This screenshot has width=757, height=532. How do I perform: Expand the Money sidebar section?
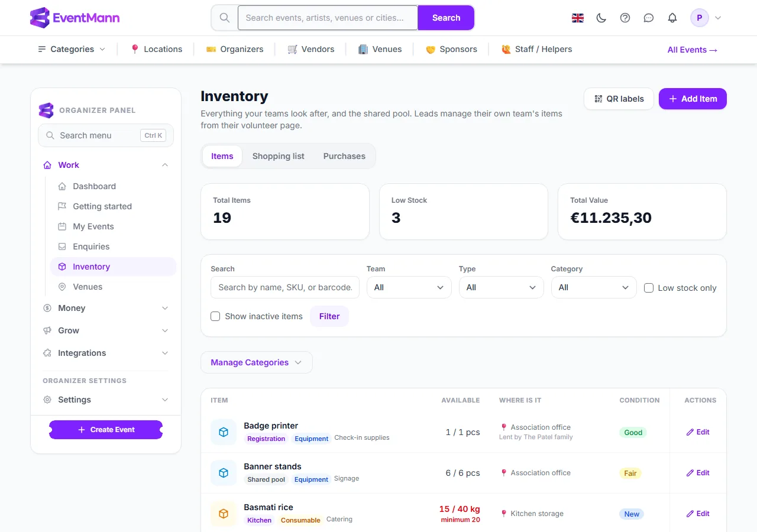[106, 308]
